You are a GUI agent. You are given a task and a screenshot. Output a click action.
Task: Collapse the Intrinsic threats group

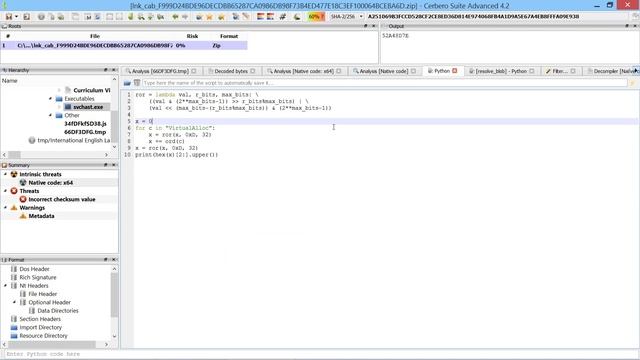tap(6, 174)
